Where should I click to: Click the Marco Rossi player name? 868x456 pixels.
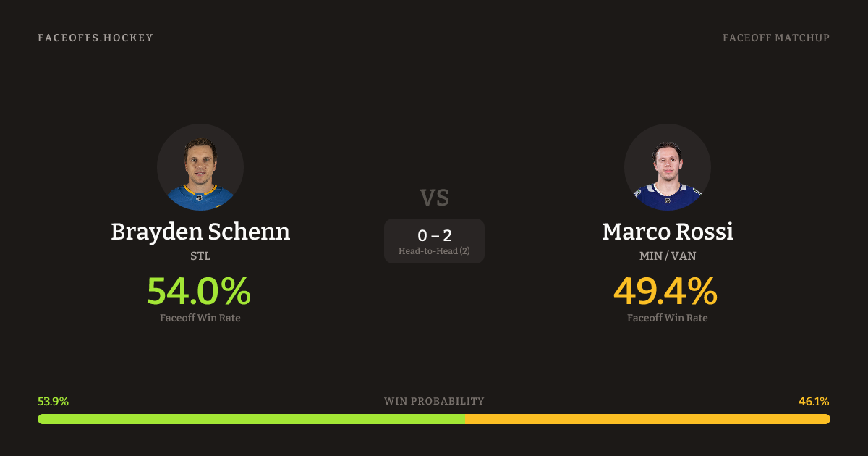tap(668, 232)
